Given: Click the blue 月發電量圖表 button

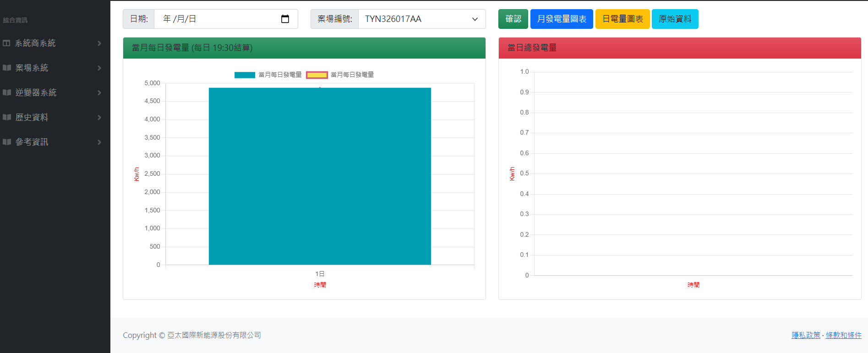Looking at the screenshot, I should tap(562, 19).
